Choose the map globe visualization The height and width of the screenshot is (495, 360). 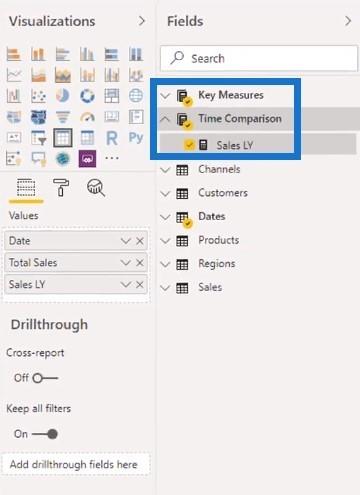pos(136,96)
